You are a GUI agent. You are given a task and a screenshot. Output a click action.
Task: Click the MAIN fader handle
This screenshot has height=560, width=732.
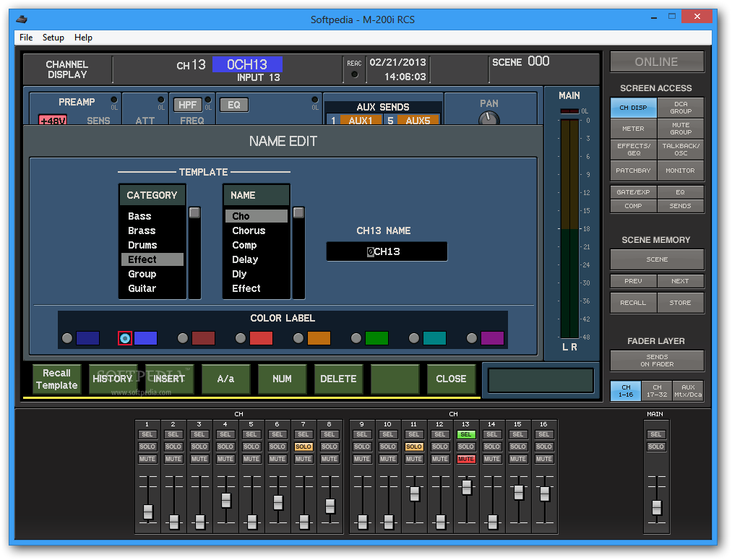[656, 508]
